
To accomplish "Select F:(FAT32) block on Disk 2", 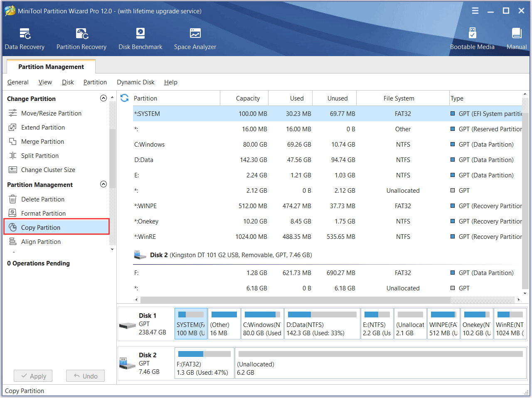I will 204,363.
